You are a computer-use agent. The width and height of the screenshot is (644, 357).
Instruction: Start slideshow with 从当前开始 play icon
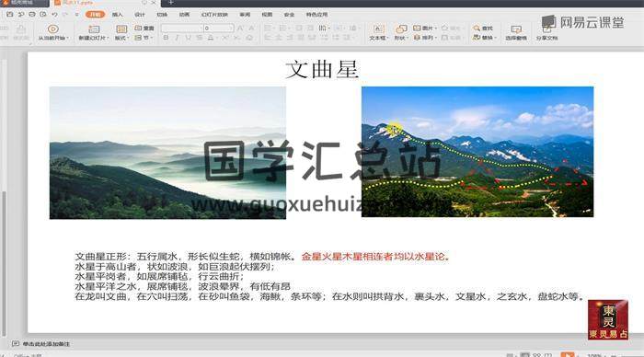coord(52,29)
